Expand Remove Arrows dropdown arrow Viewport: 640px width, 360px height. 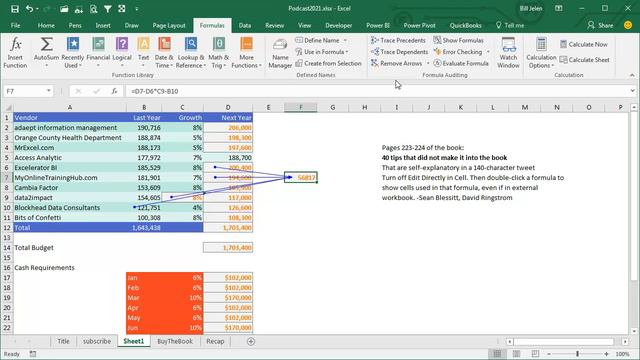click(x=428, y=63)
